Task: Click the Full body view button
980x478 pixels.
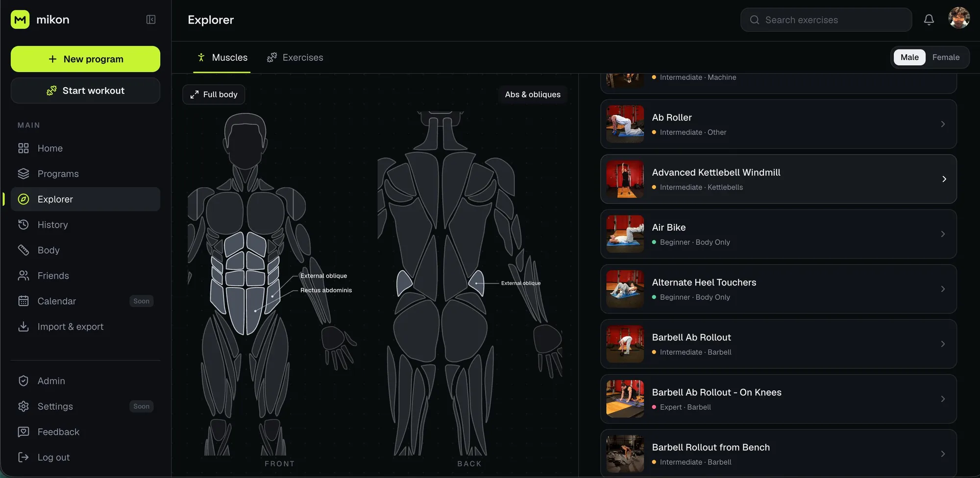Action: (214, 95)
